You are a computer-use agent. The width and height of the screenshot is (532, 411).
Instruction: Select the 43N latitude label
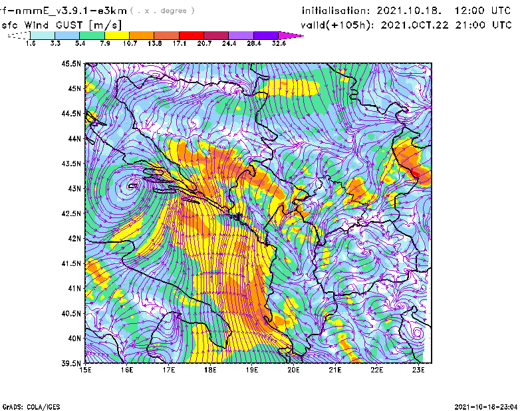click(x=74, y=188)
